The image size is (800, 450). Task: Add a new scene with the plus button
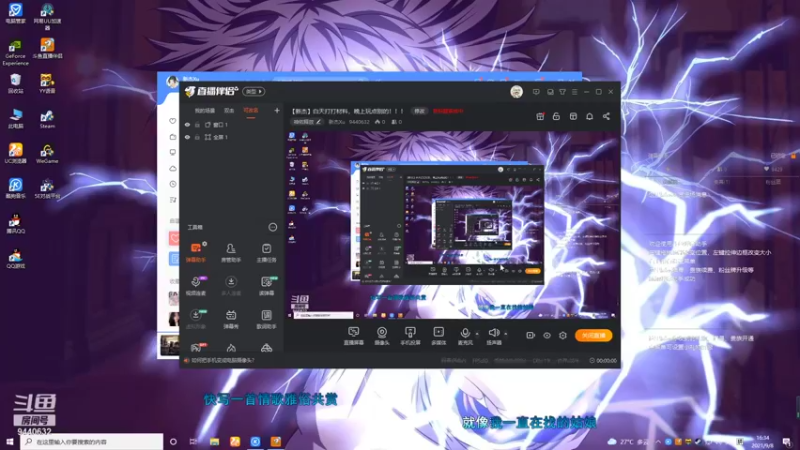[x=277, y=110]
